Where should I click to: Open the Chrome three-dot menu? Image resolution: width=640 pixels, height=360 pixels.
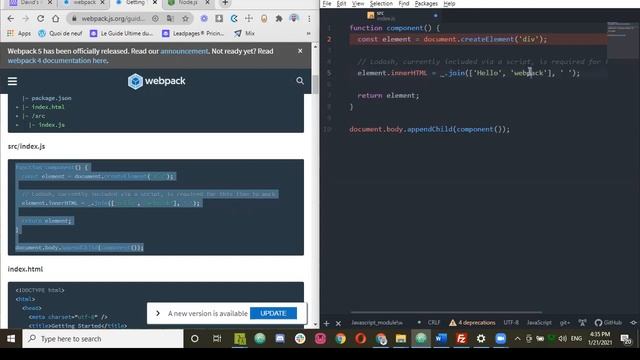(x=309, y=18)
